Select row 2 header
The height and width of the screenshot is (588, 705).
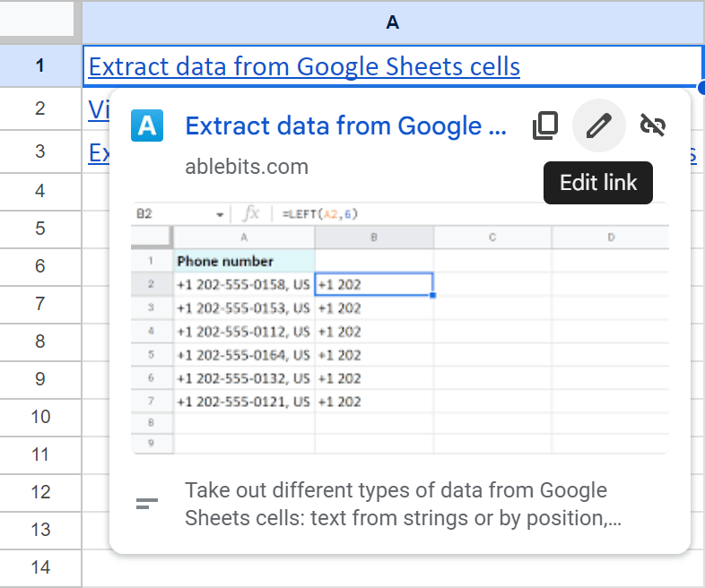coord(39,108)
